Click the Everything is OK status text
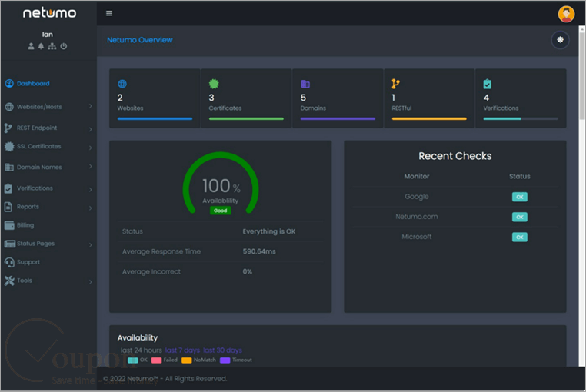The width and height of the screenshot is (586, 392). 269,231
